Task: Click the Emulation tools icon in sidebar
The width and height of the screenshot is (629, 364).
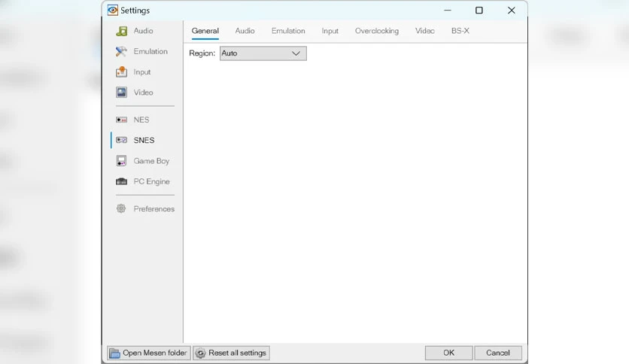Action: pyautogui.click(x=122, y=51)
